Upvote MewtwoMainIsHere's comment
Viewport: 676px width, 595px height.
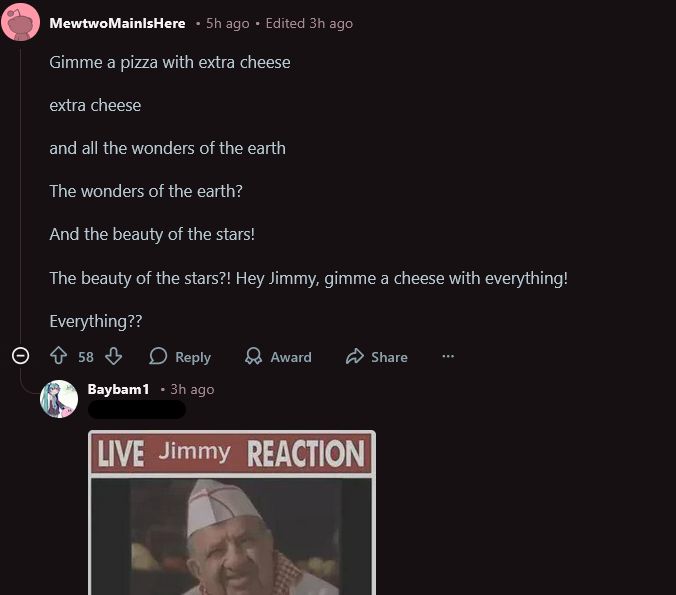click(59, 356)
